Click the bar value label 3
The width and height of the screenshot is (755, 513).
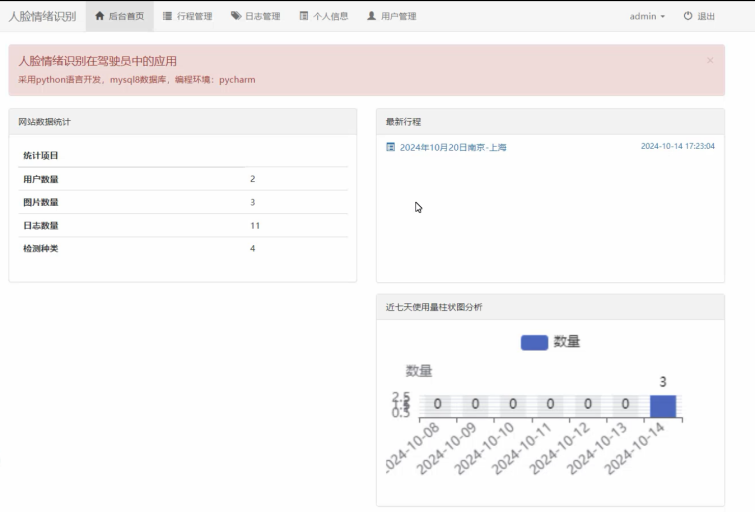663,382
